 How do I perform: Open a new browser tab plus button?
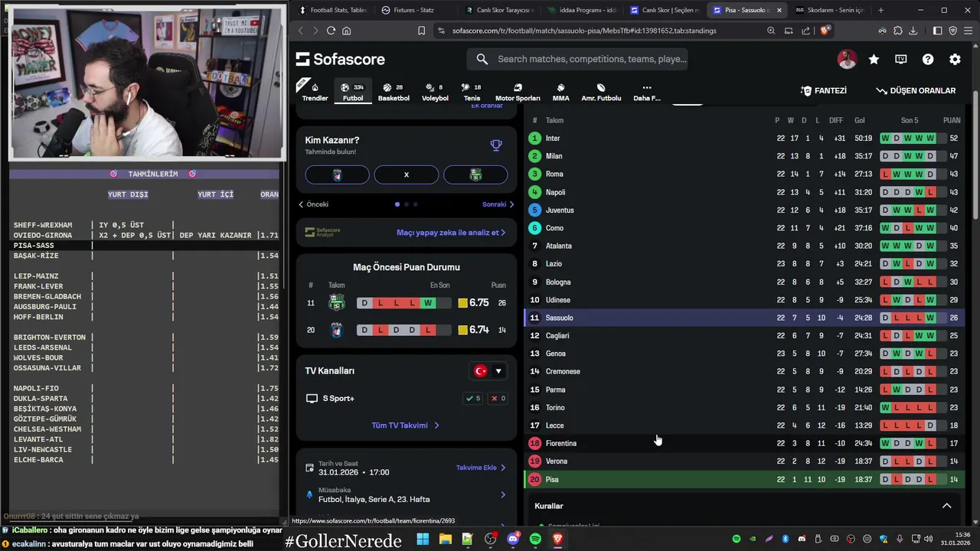tap(880, 10)
